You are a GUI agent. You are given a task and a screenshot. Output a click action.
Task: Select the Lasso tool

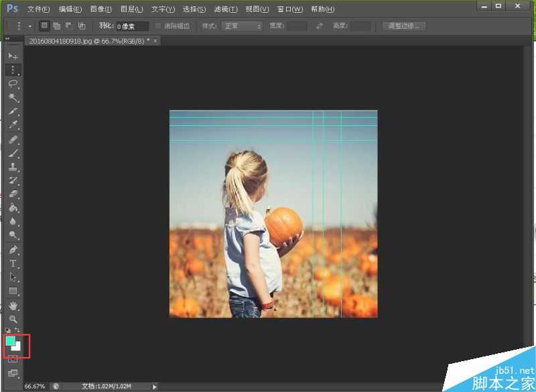(x=13, y=83)
